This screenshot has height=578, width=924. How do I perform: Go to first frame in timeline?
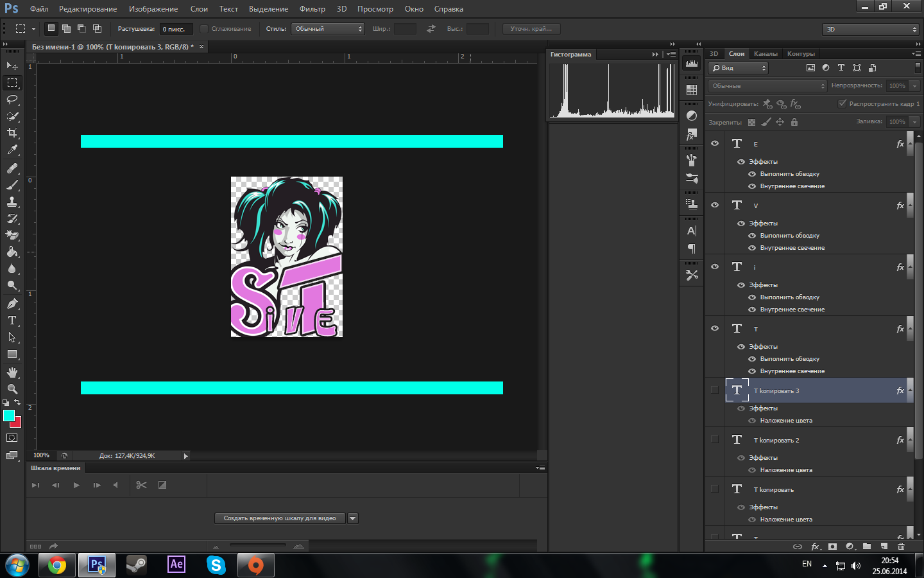point(35,485)
